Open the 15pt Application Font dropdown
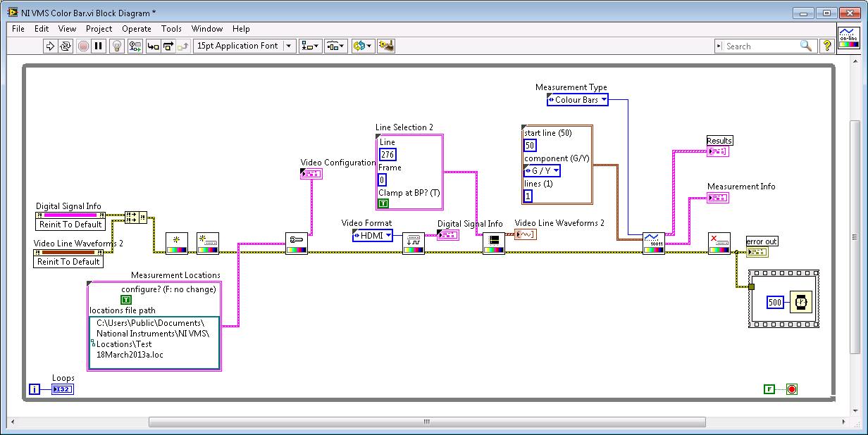This screenshot has width=868, height=435. point(244,46)
